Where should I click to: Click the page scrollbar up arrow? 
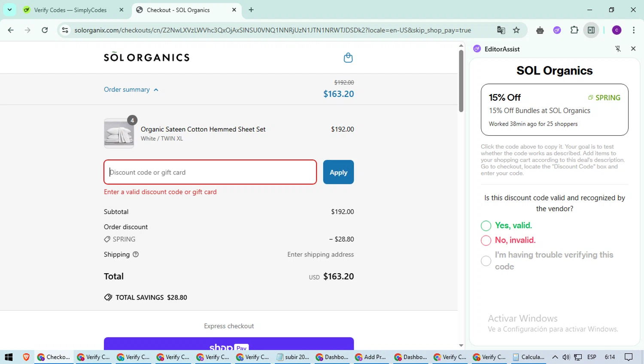pos(461,45)
